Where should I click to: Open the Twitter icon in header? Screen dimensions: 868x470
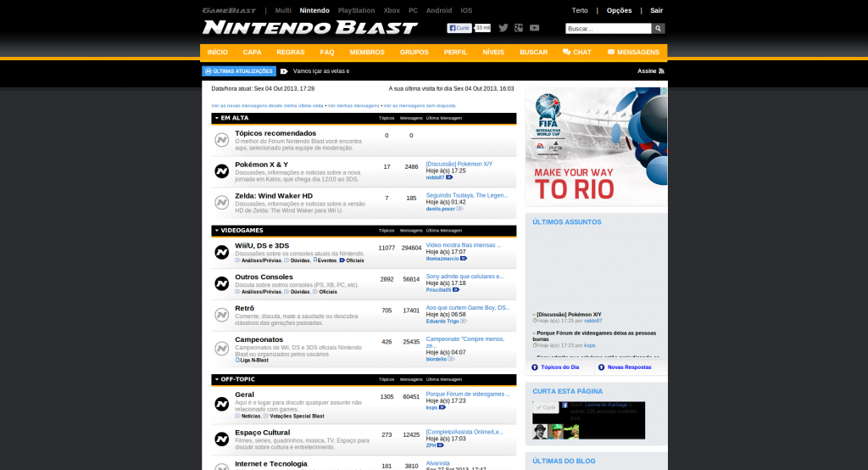click(x=504, y=28)
